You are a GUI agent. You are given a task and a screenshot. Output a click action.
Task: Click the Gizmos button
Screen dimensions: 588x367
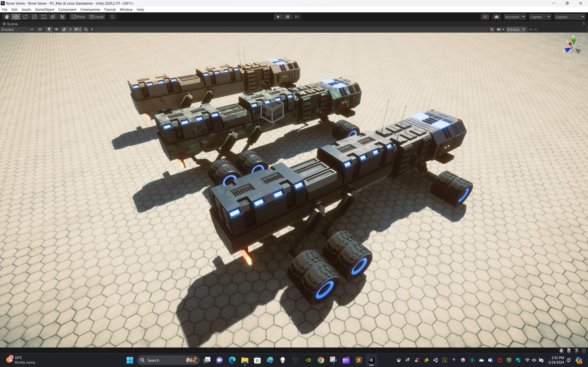pos(513,29)
